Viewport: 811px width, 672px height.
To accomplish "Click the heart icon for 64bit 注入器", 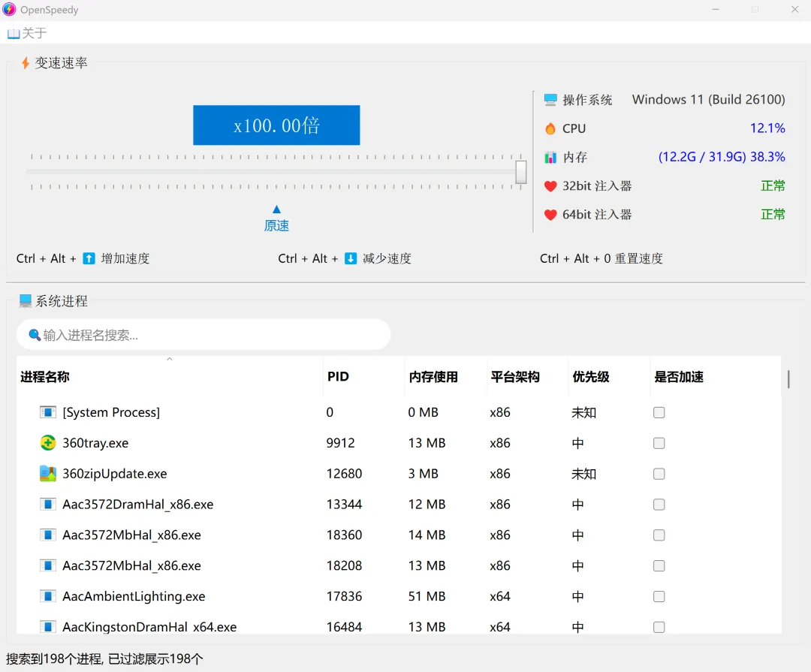I will [x=550, y=215].
